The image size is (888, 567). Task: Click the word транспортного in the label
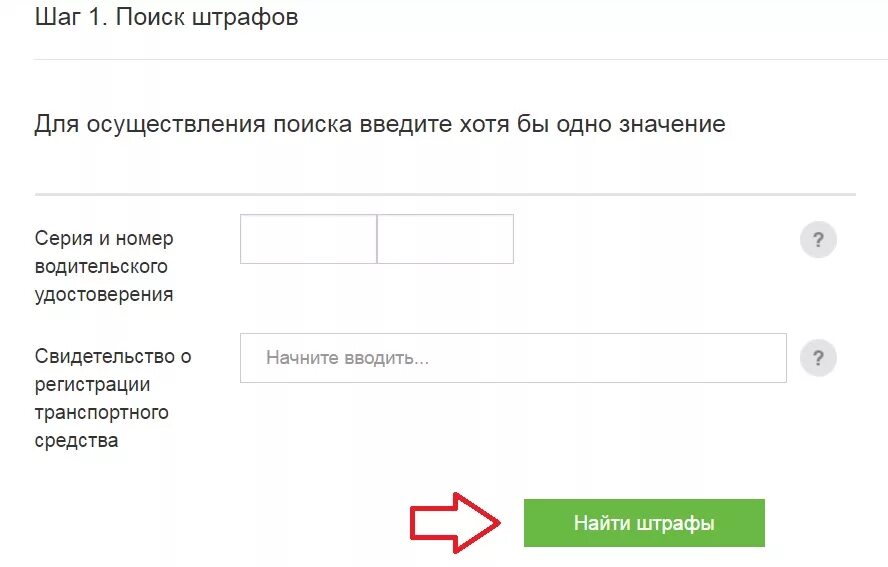point(102,412)
